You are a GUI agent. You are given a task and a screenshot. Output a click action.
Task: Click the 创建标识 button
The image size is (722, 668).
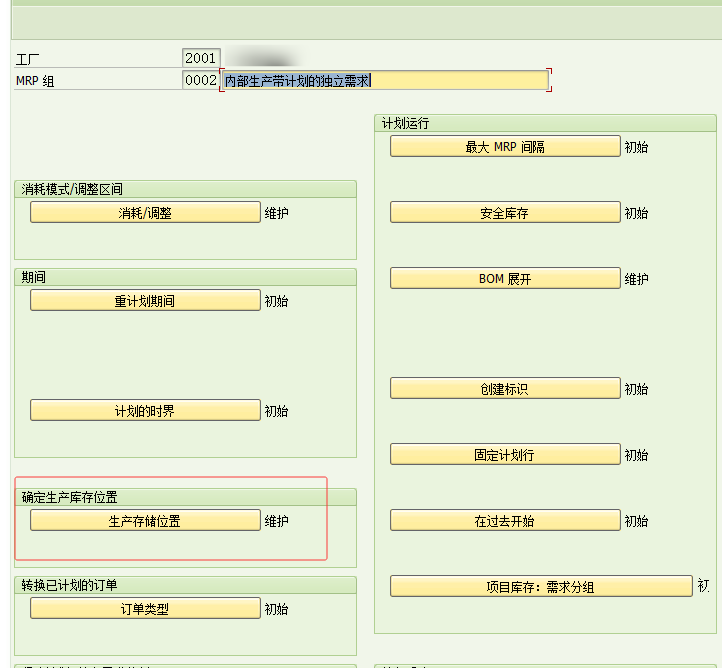point(505,389)
